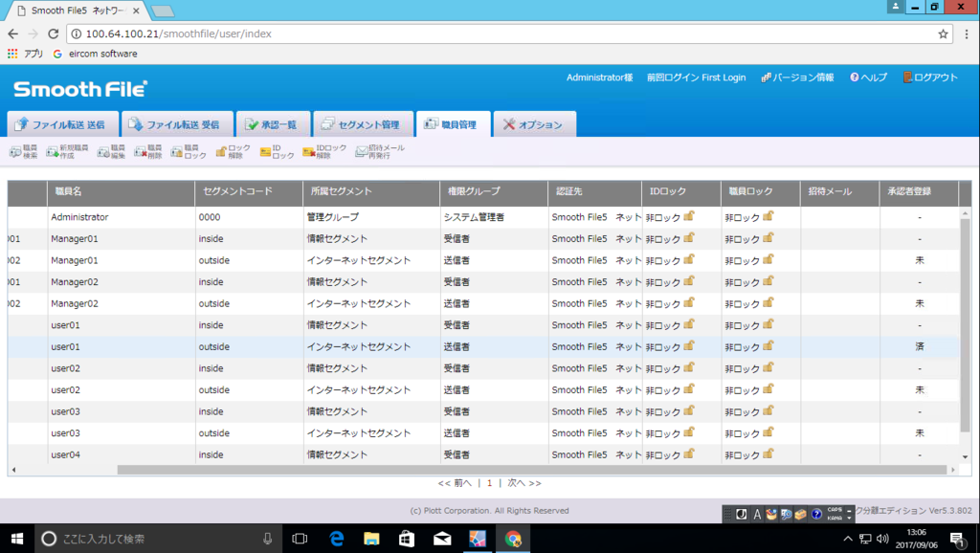Click the 済 approval status cell
This screenshot has height=553, width=980.
pyautogui.click(x=920, y=346)
